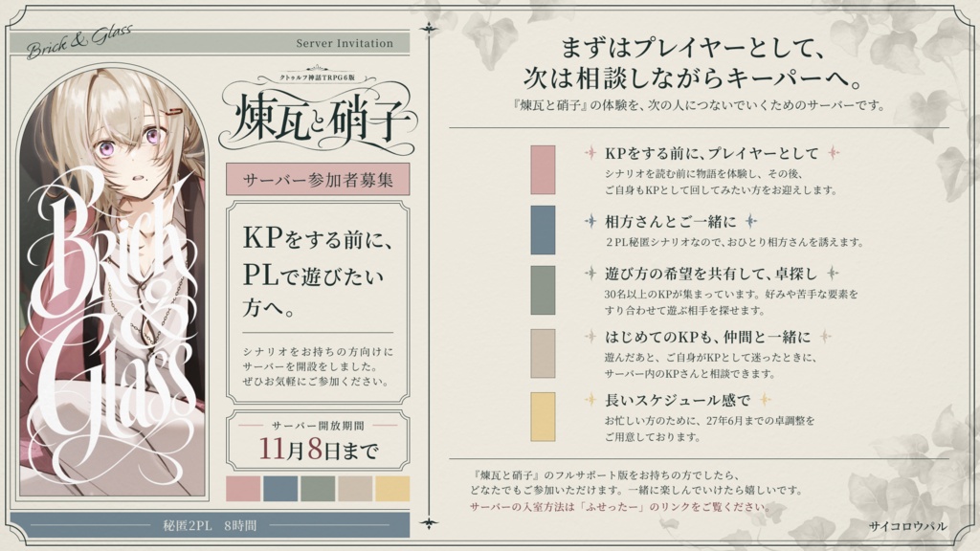The height and width of the screenshot is (551, 980).
Task: Click the サーバー内のKPさんと相談できます。 line
Action: click(x=690, y=374)
